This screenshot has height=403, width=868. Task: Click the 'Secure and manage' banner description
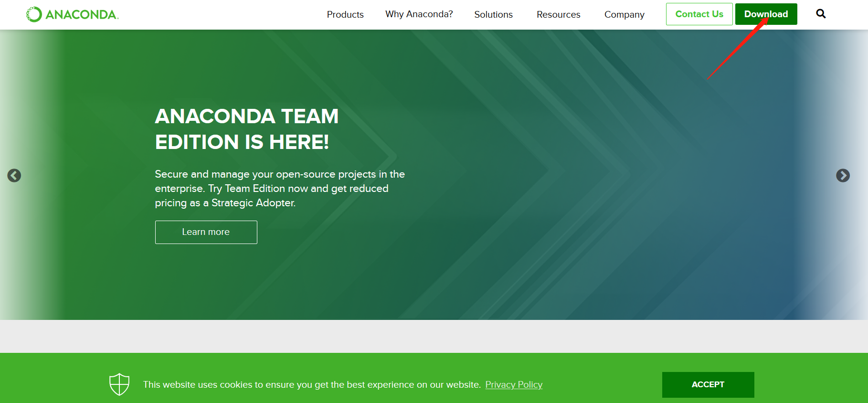280,189
